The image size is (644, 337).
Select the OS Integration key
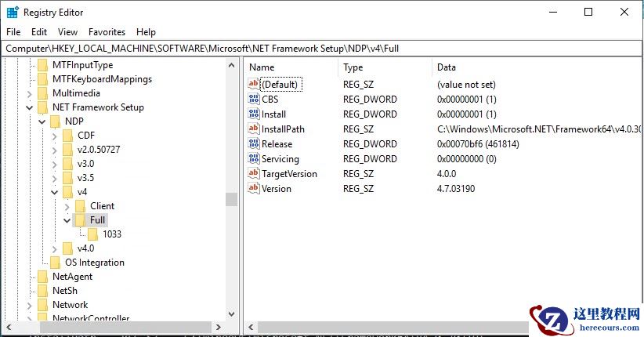94,263
